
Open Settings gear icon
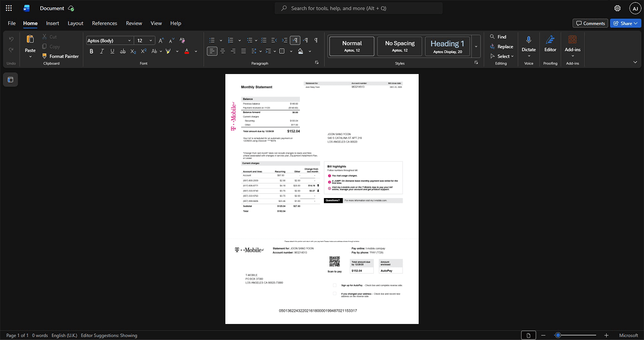618,8
